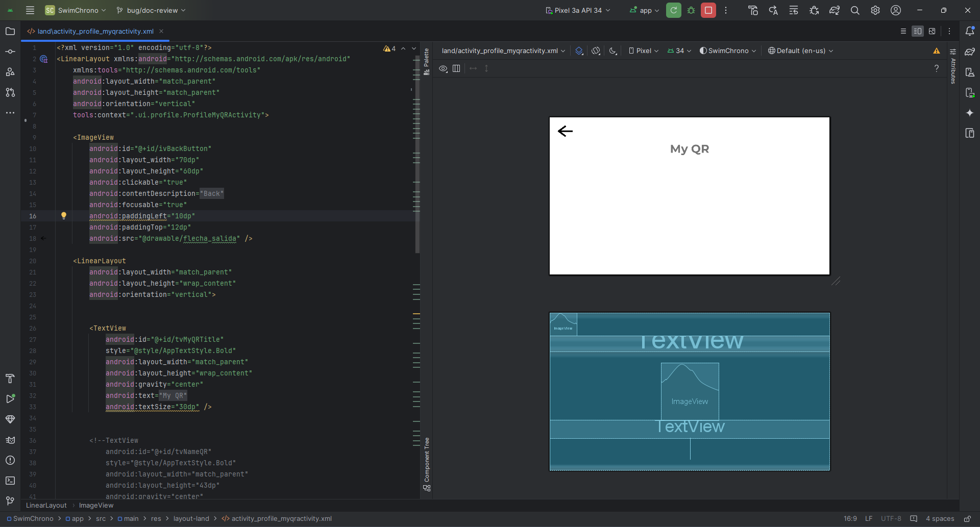Open the SwimChrono project dropdown
Image resolution: width=980 pixels, height=527 pixels.
pyautogui.click(x=76, y=10)
